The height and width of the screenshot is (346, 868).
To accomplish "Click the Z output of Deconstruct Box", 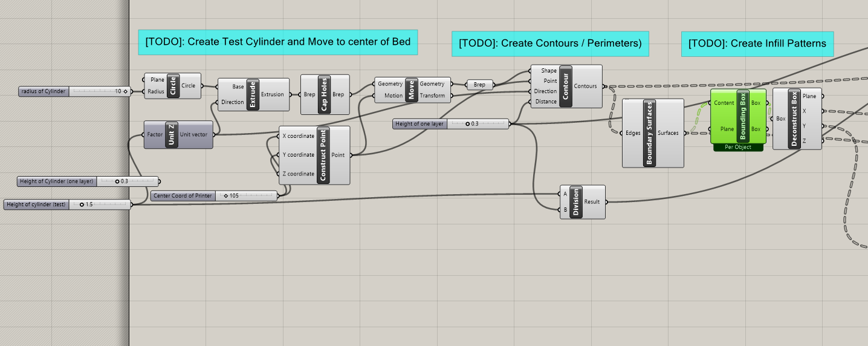I will click(804, 141).
